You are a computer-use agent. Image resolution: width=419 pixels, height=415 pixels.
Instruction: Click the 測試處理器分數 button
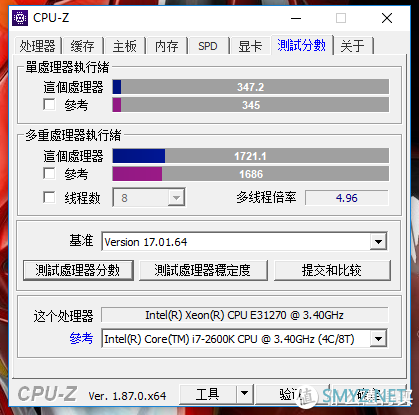point(78,270)
